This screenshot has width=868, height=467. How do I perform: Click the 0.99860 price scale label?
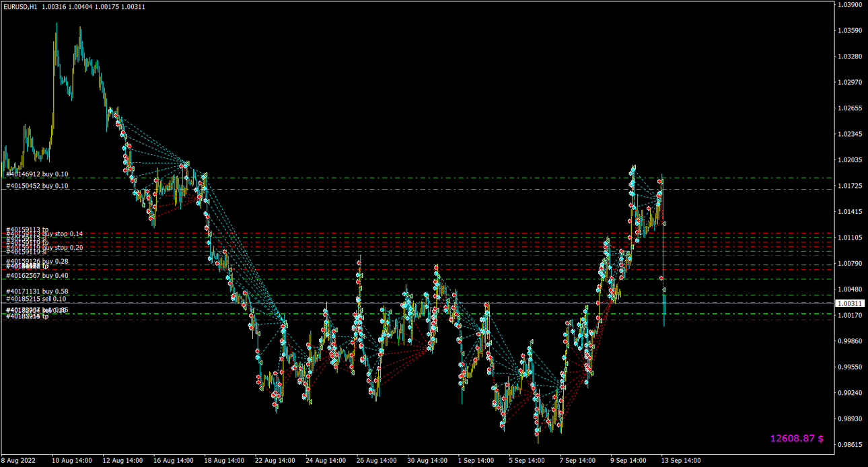coord(850,341)
